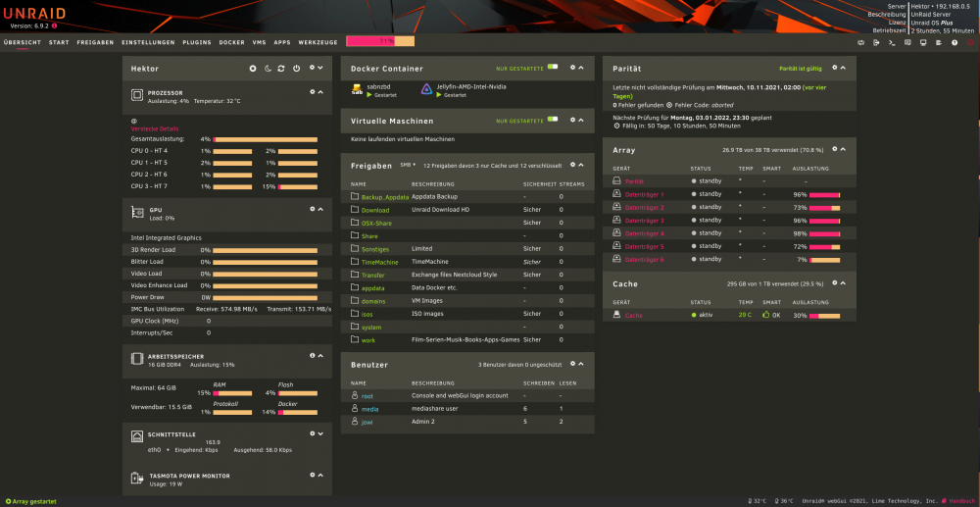Click the 71% array usage bar in header
The height and width of the screenshot is (507, 980).
(x=380, y=41)
